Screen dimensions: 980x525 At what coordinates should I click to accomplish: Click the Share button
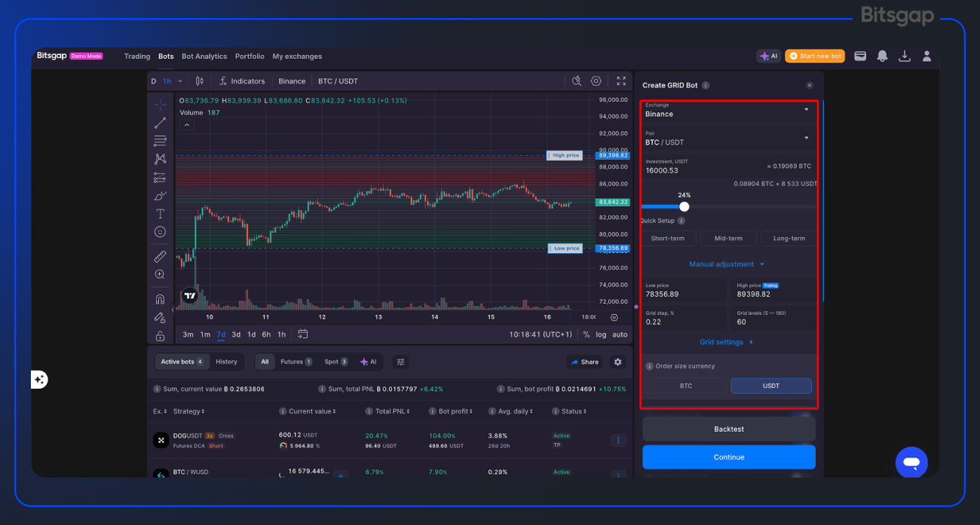coord(584,362)
